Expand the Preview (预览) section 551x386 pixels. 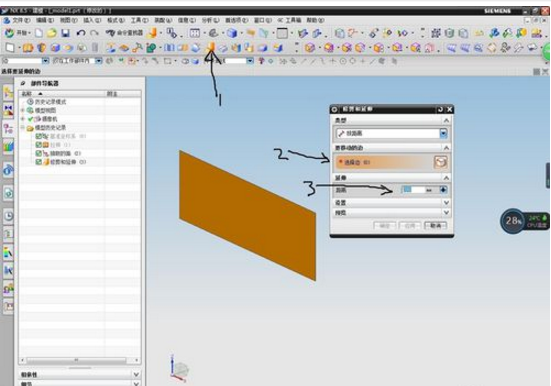(446, 212)
